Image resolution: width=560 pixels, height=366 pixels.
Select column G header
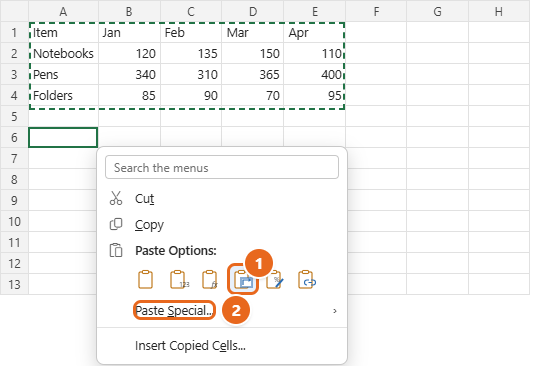438,11
